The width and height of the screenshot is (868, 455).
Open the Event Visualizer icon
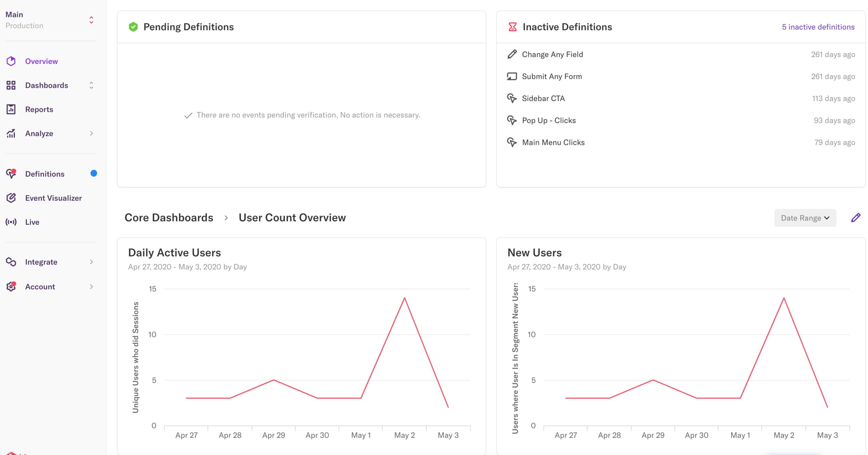tap(11, 198)
